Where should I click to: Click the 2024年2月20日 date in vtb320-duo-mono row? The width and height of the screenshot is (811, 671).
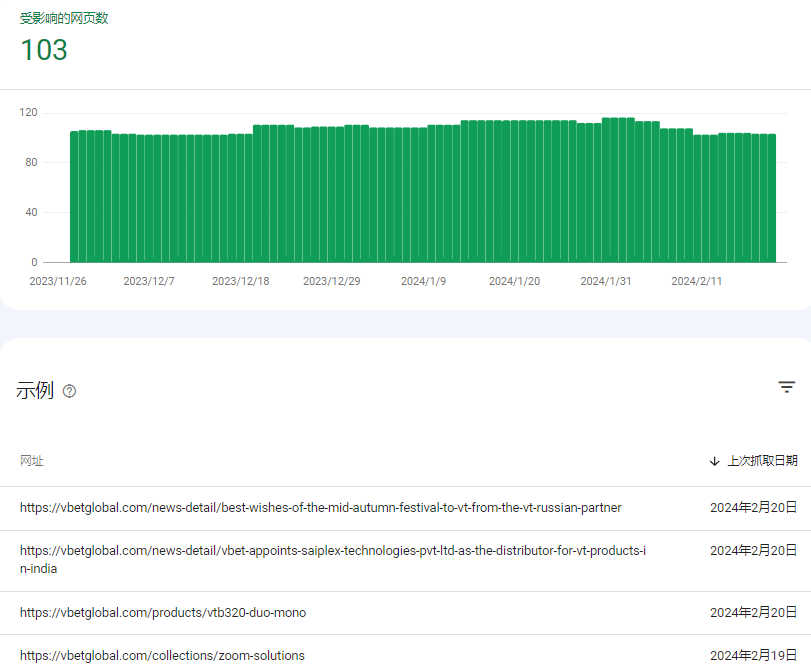pyautogui.click(x=754, y=613)
